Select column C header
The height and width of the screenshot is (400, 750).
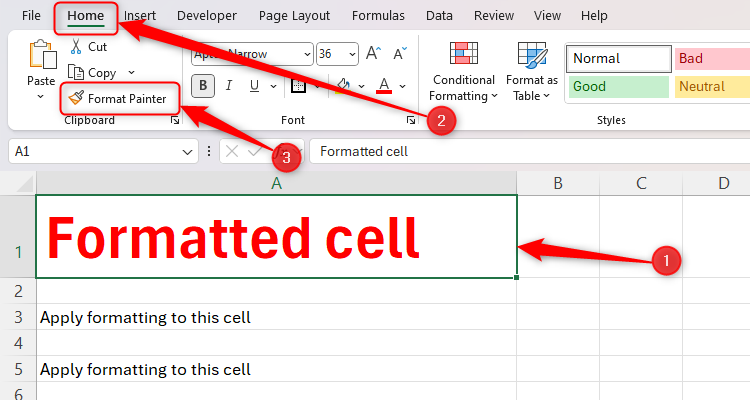tap(641, 183)
